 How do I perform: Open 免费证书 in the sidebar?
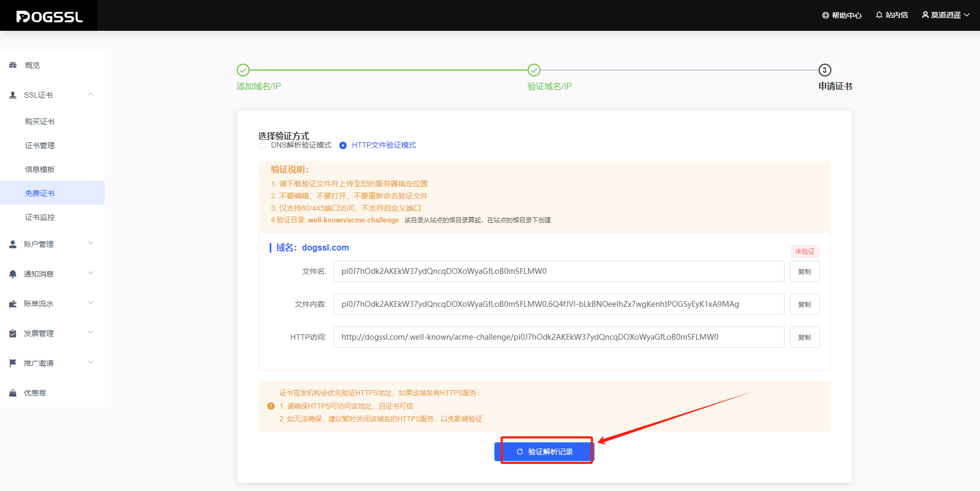click(52, 193)
